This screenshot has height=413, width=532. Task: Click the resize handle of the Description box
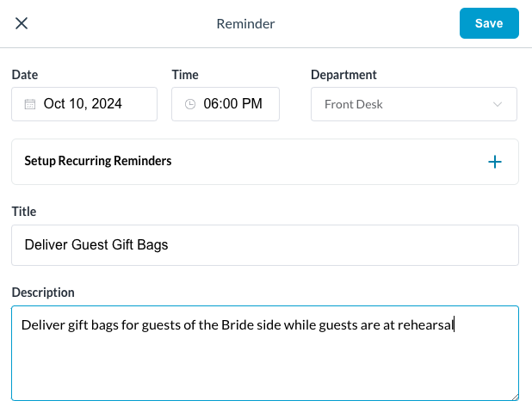pyautogui.click(x=514, y=396)
